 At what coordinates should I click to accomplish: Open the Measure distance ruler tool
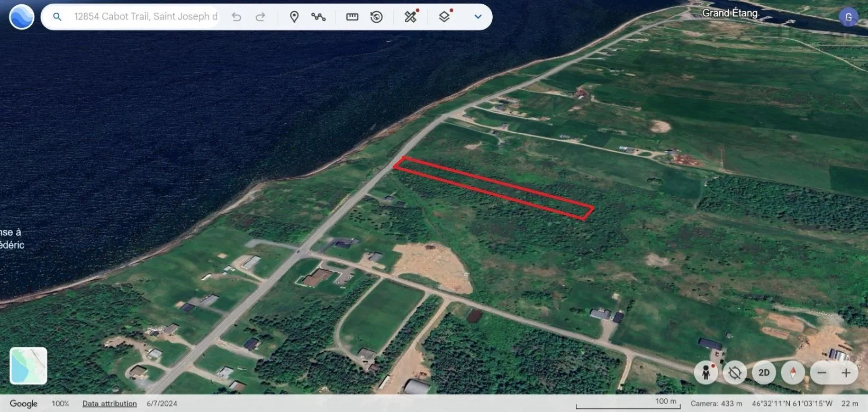tap(352, 17)
